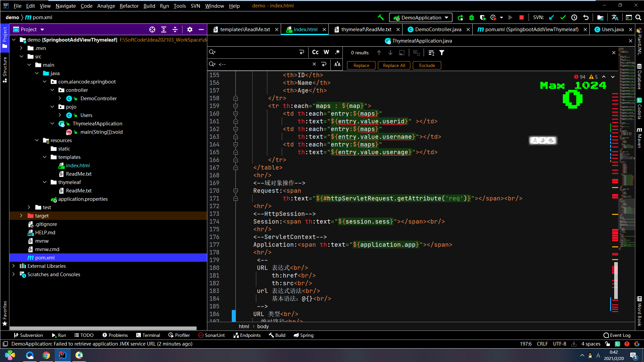The width and height of the screenshot is (644, 362).
Task: Open Codota side panel
Action: [639, 108]
